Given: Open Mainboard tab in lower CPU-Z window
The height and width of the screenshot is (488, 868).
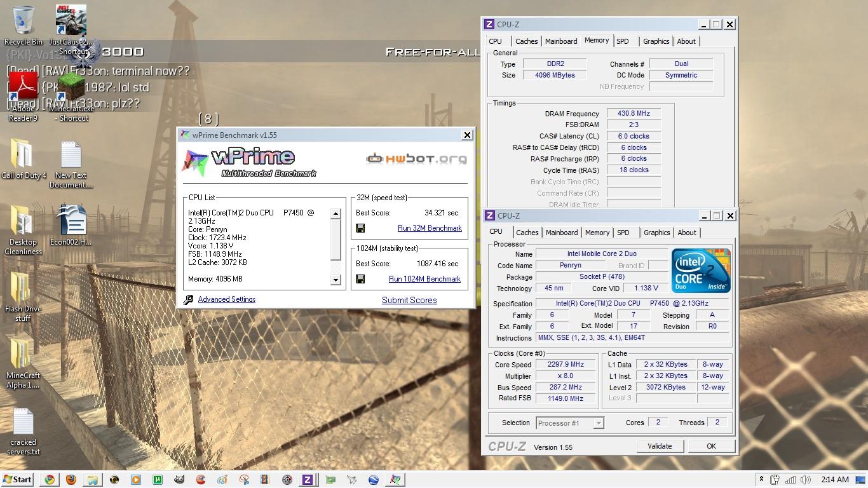Looking at the screenshot, I should click(562, 233).
